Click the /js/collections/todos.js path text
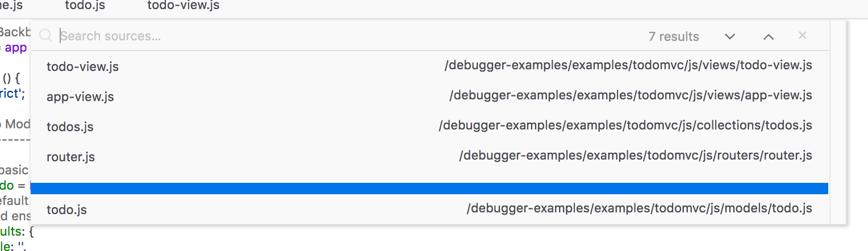 click(625, 125)
